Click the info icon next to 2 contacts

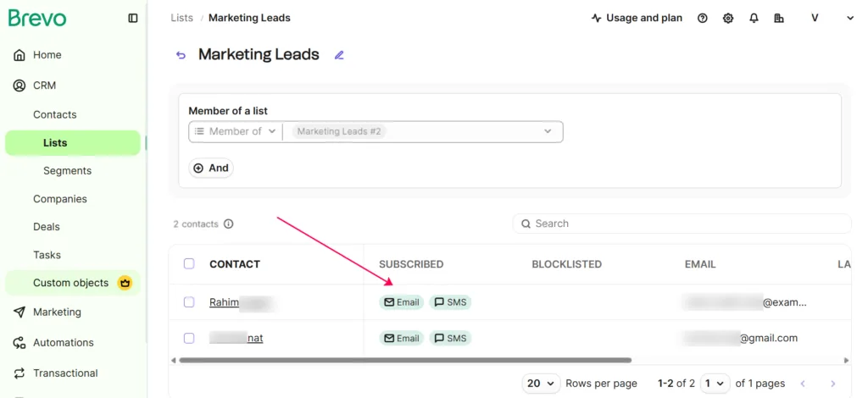pyautogui.click(x=228, y=224)
